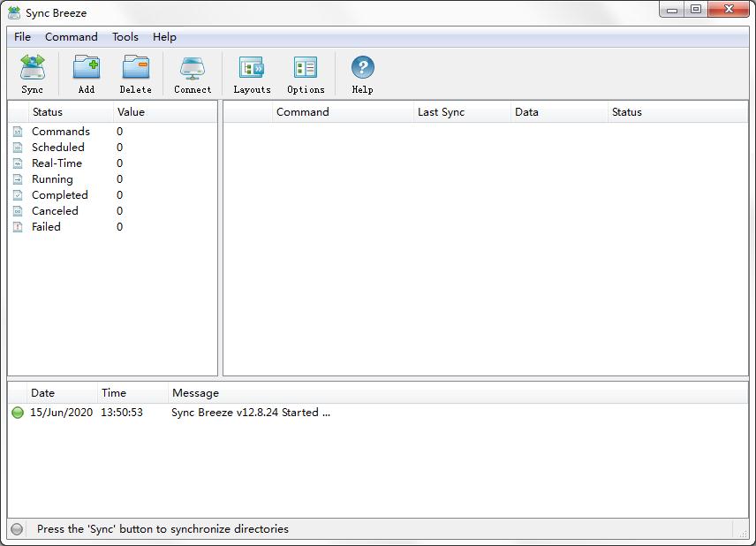Click the Message column header in log
This screenshot has height=546, width=756.
(195, 393)
